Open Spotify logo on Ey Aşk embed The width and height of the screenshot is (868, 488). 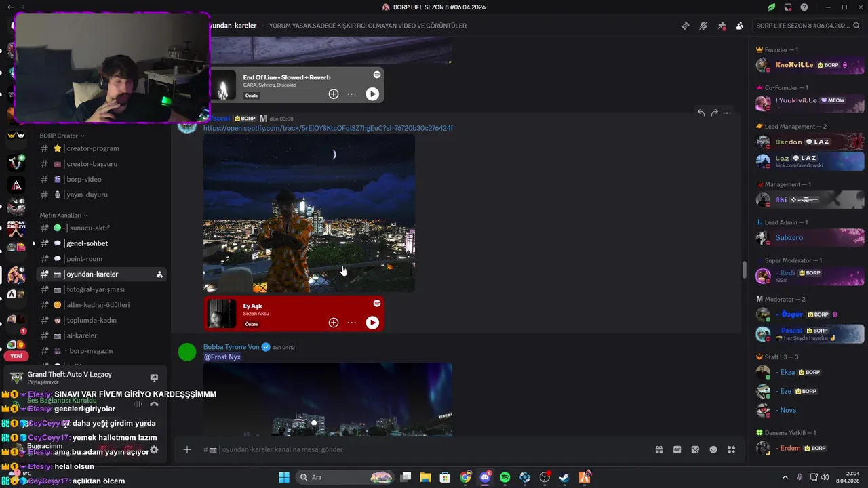coord(377,303)
